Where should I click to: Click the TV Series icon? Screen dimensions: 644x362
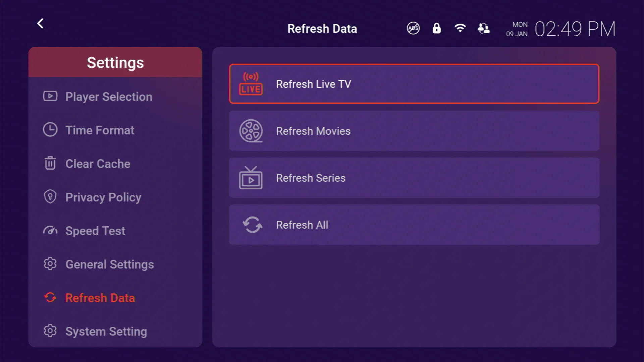click(251, 178)
